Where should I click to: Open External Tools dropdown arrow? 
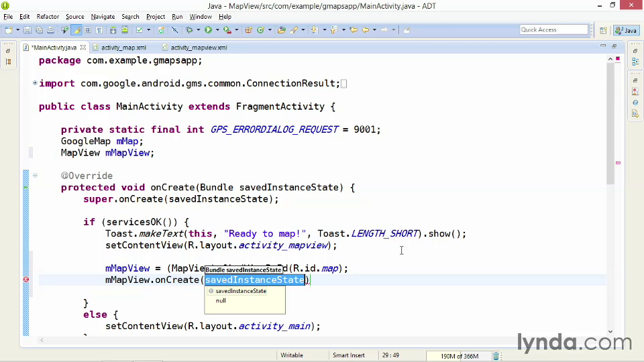tap(236, 30)
